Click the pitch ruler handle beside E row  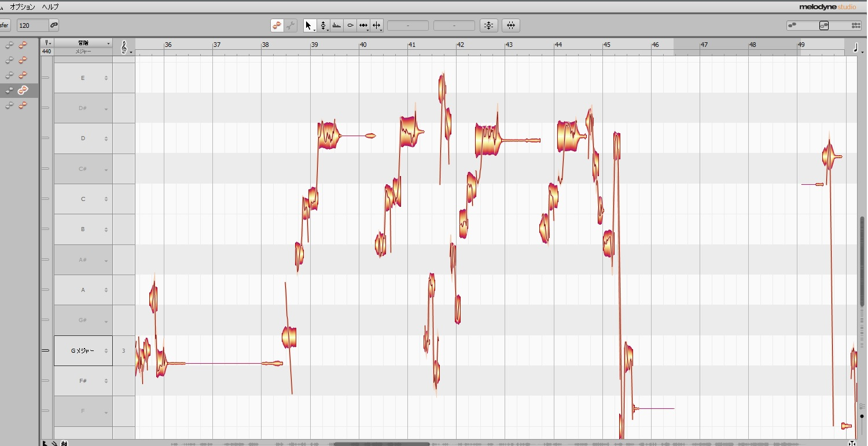click(45, 78)
